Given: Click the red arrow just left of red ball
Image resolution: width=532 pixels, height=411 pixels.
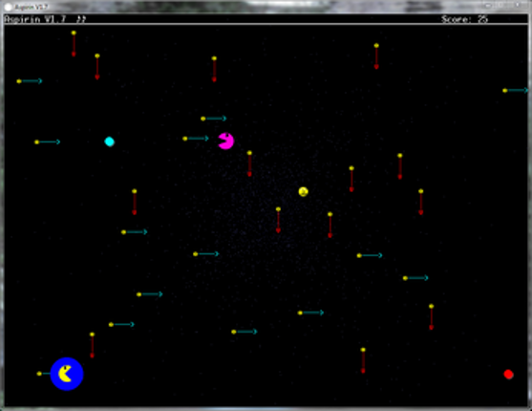Looking at the screenshot, I should (x=363, y=360).
